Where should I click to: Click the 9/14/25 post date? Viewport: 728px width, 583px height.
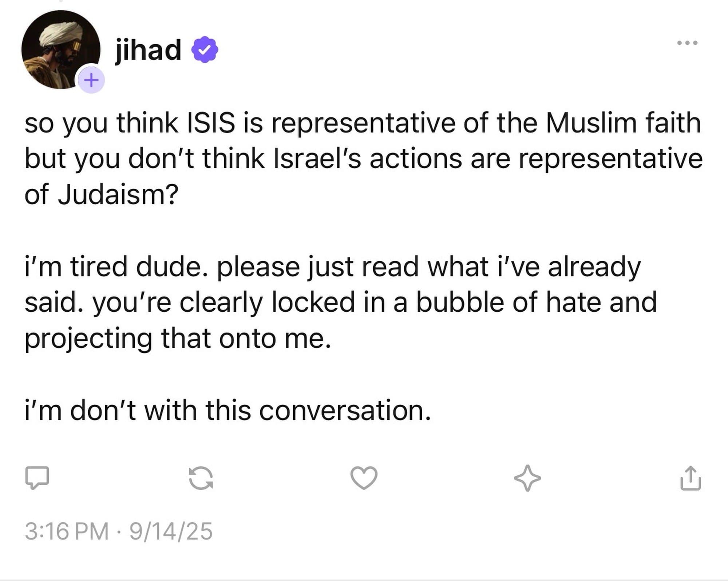pyautogui.click(x=171, y=531)
